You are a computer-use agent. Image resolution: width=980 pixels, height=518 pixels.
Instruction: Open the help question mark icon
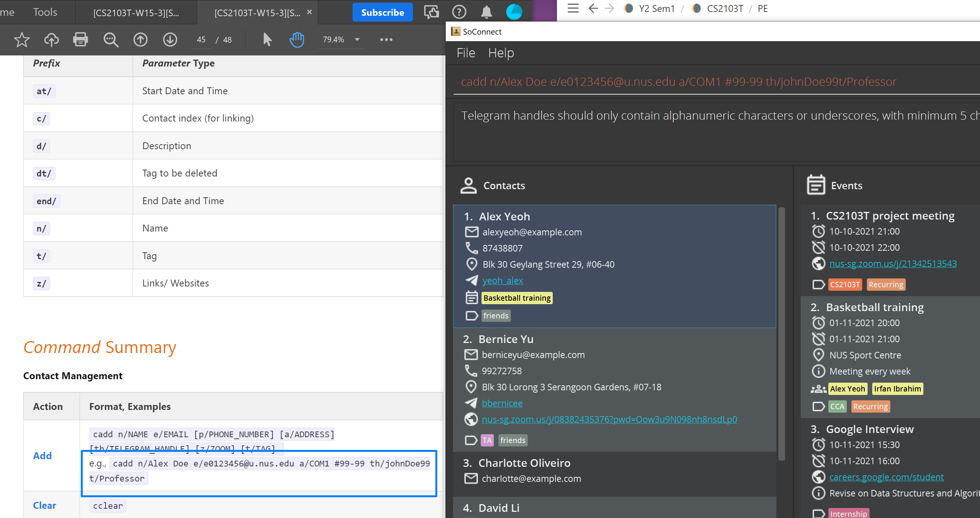459,12
